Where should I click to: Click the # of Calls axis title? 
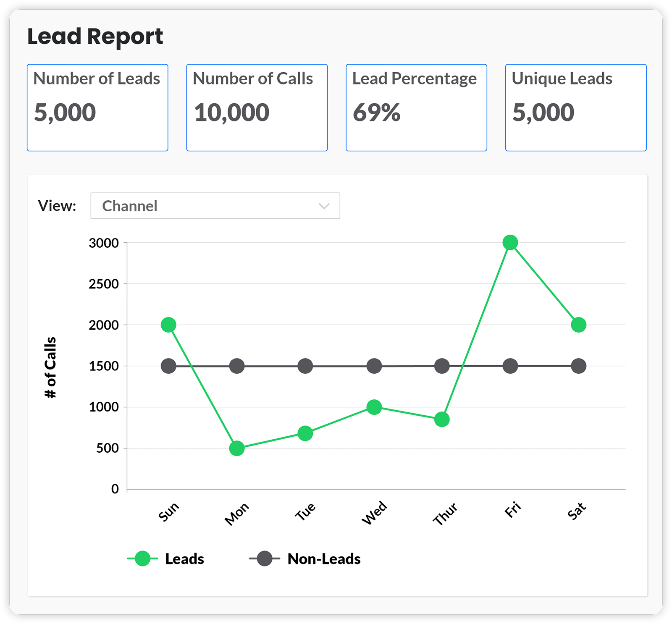coord(50,367)
